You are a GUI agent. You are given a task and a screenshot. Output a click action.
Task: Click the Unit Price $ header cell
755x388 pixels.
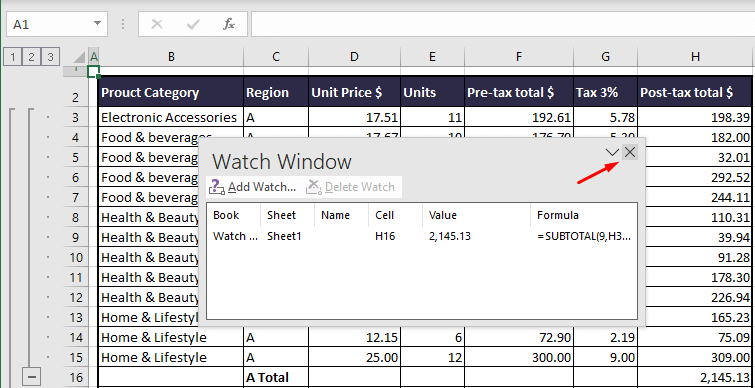pyautogui.click(x=354, y=92)
